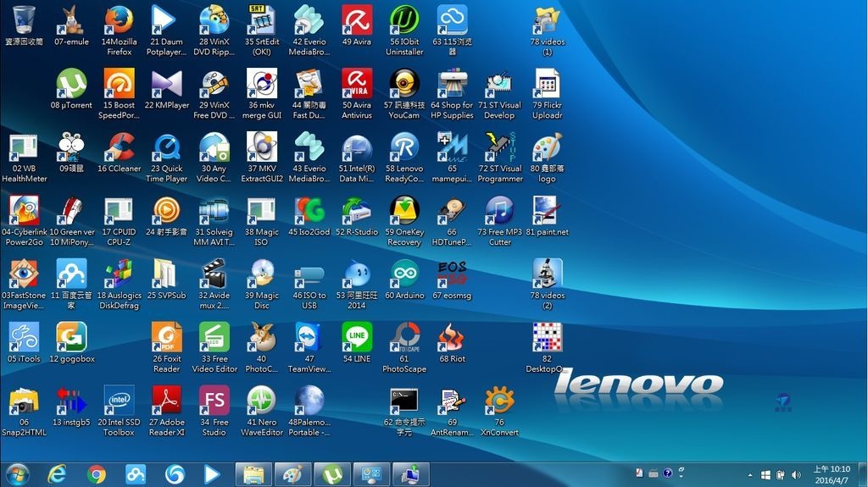Open 52 R-Studio shortcut
Image resolution: width=868 pixels, height=487 pixels.
click(x=357, y=211)
